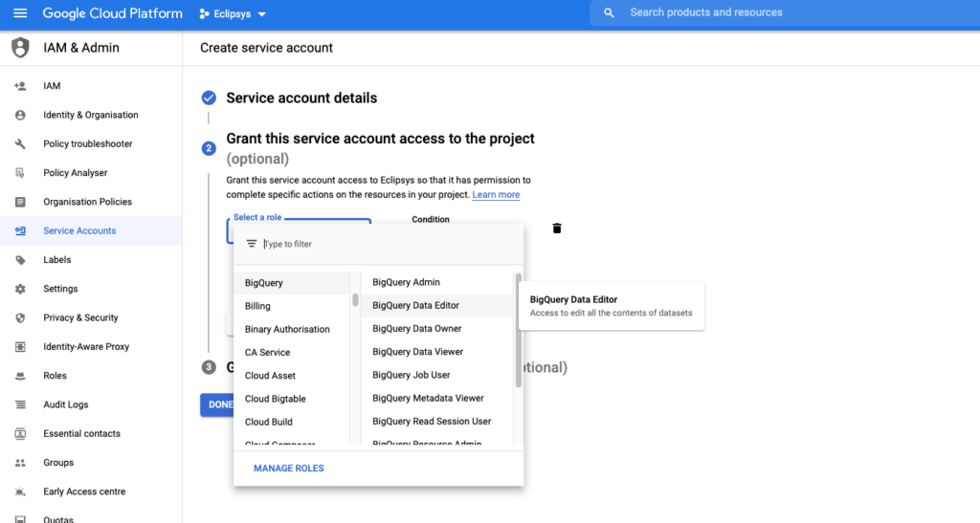Select the BigQuery category in role list
980x523 pixels.
(264, 283)
